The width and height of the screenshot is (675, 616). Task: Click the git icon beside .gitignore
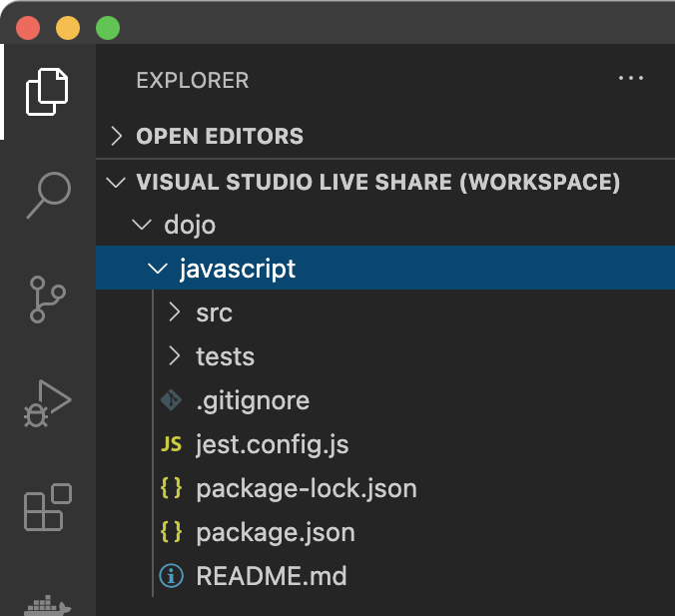[x=171, y=400]
